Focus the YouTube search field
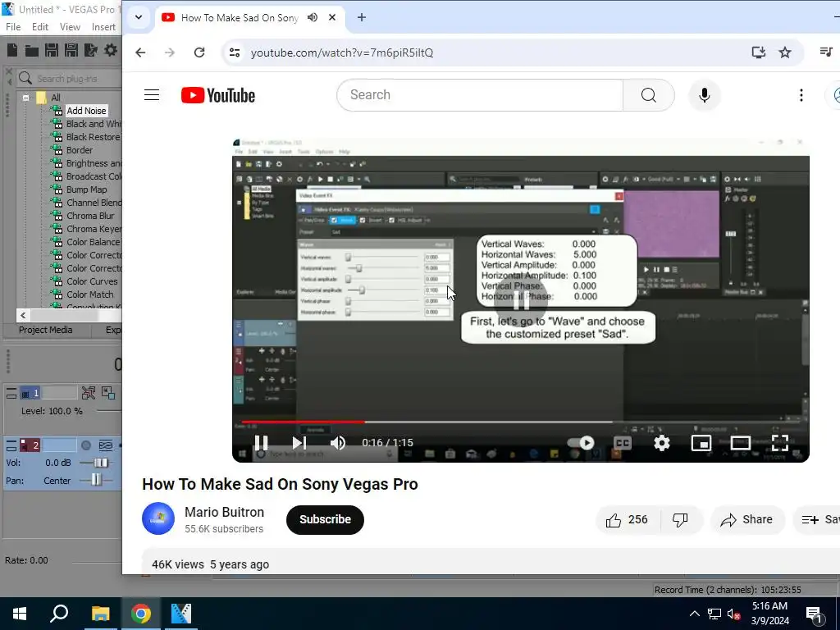 tap(480, 95)
